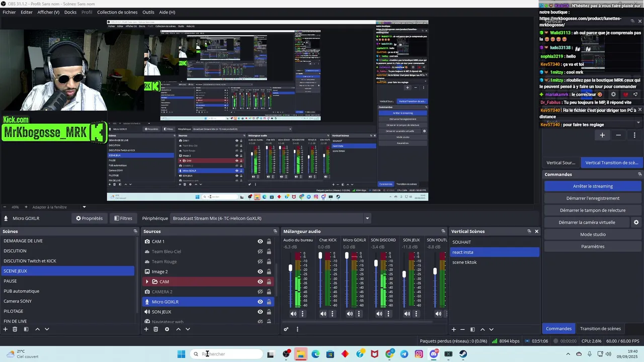Lock toggle for Micro GOXLR source
Screen dimensions: 644x362
click(269, 302)
